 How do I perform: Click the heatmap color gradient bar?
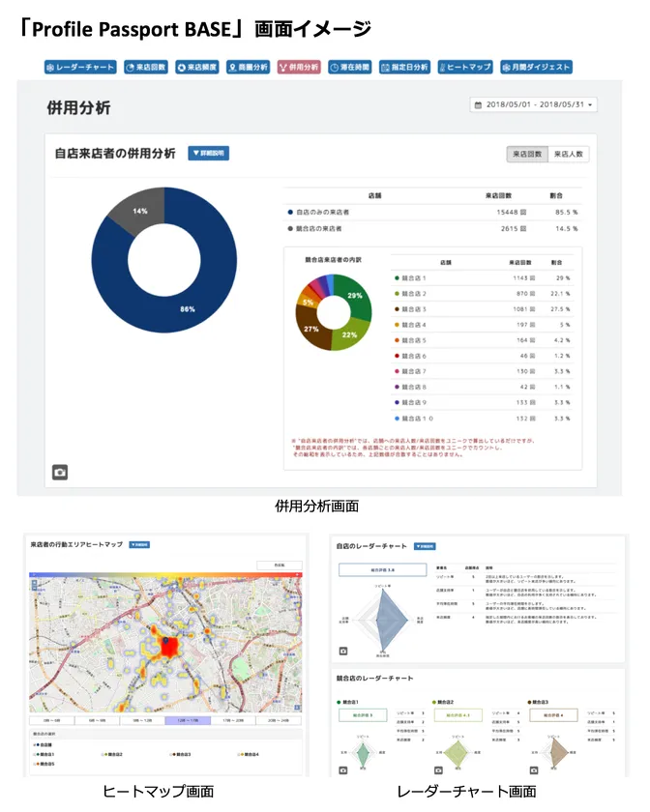pos(164,574)
